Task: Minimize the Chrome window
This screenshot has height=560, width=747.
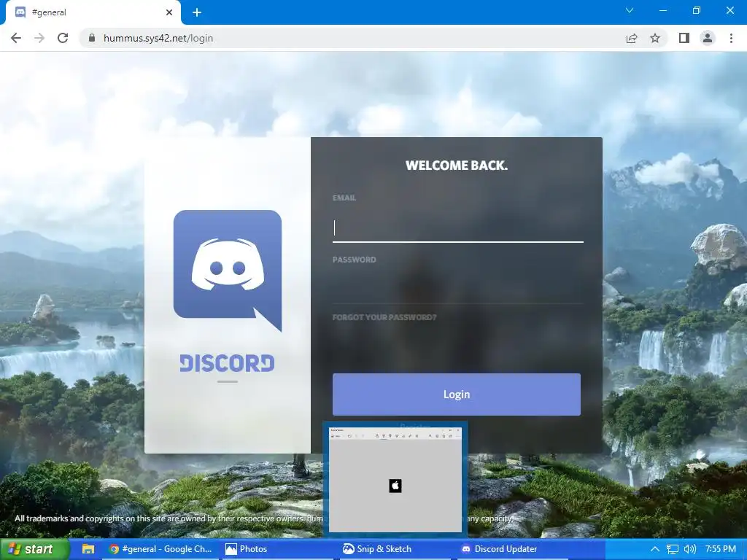Action: tap(662, 10)
